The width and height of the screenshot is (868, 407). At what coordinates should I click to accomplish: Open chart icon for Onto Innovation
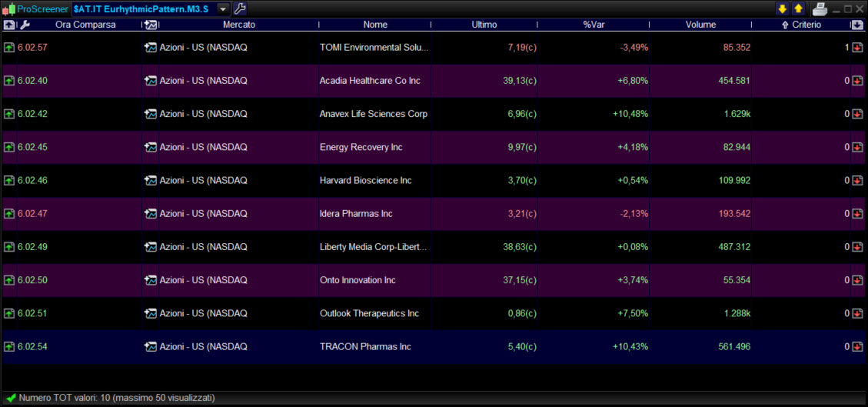click(151, 280)
